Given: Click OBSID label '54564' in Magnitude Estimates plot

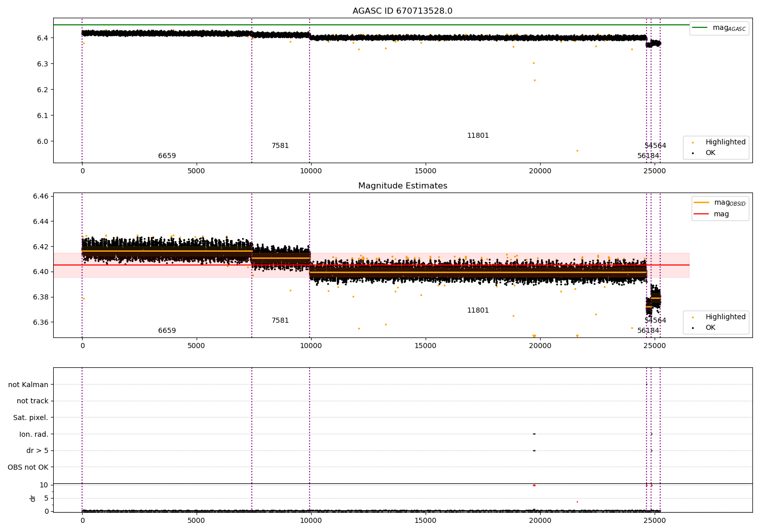Looking at the screenshot, I should click(656, 321).
